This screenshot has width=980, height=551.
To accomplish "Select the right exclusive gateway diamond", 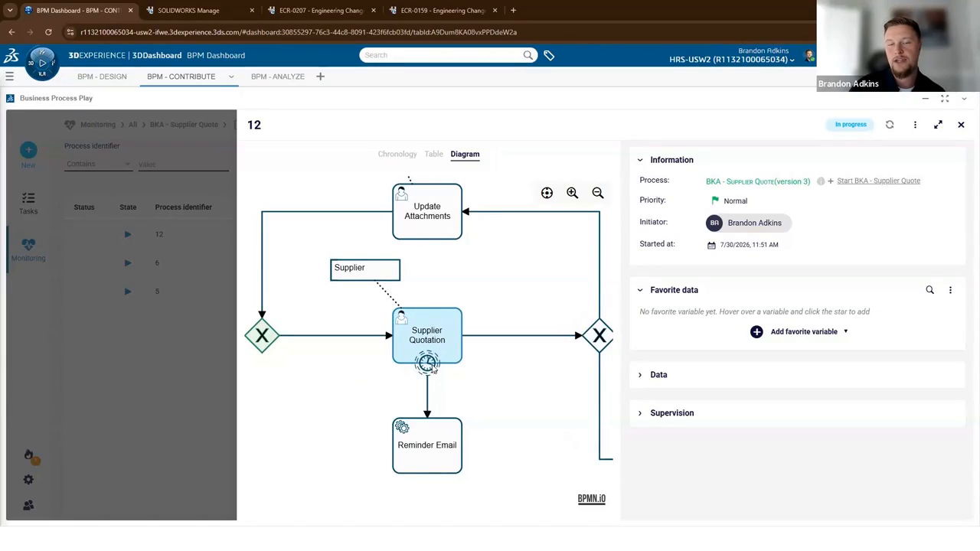I will (x=599, y=335).
